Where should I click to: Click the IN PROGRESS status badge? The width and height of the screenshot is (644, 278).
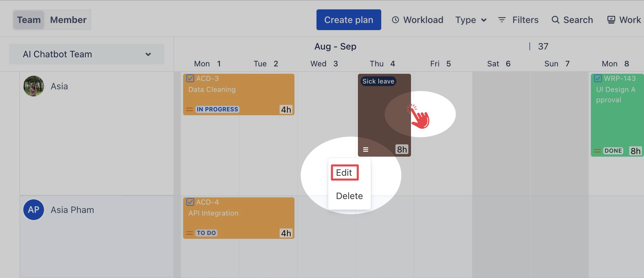[217, 109]
